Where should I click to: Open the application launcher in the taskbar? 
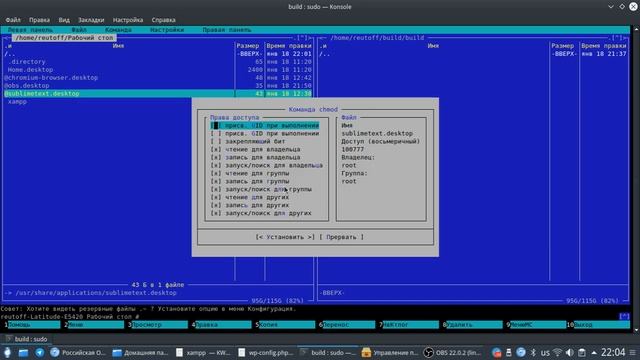(7, 352)
